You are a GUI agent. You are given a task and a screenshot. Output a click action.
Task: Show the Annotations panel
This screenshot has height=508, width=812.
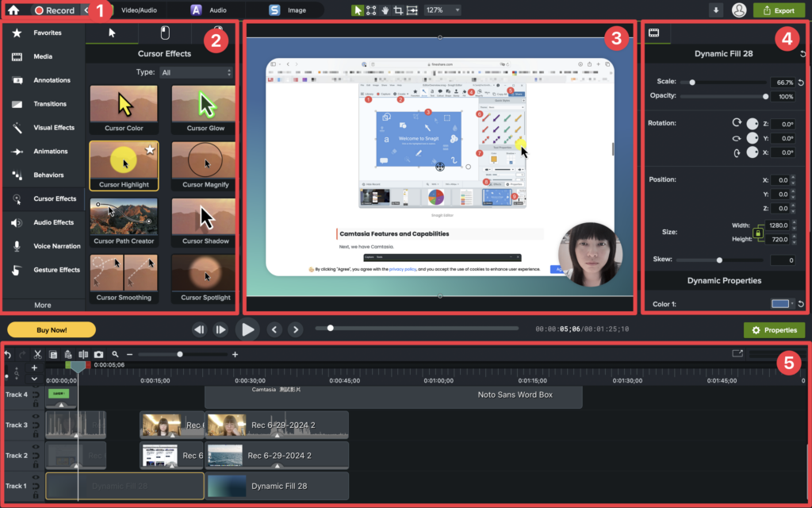tap(44, 80)
